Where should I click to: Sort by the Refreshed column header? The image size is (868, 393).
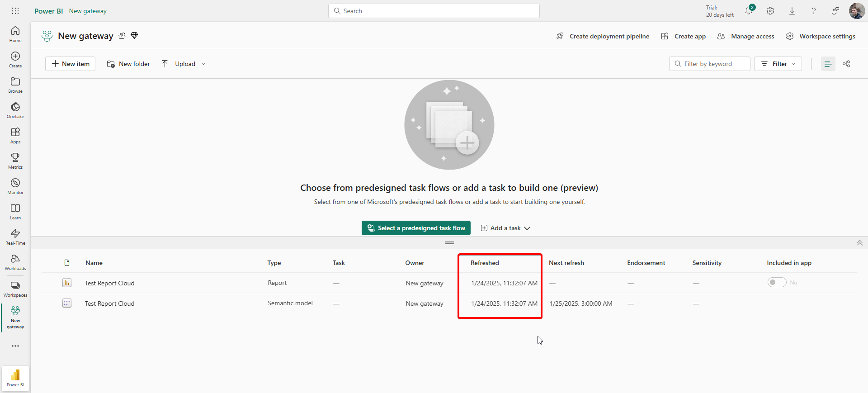tap(485, 263)
